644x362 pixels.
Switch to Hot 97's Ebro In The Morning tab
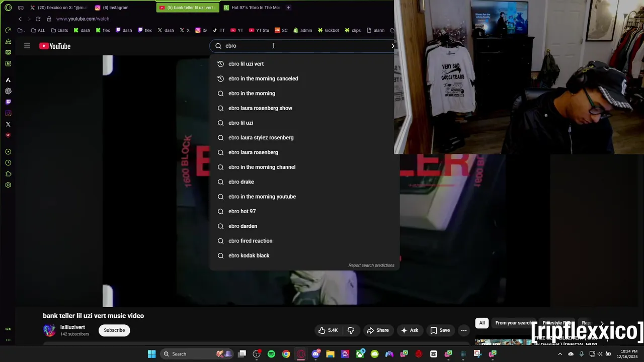click(252, 8)
